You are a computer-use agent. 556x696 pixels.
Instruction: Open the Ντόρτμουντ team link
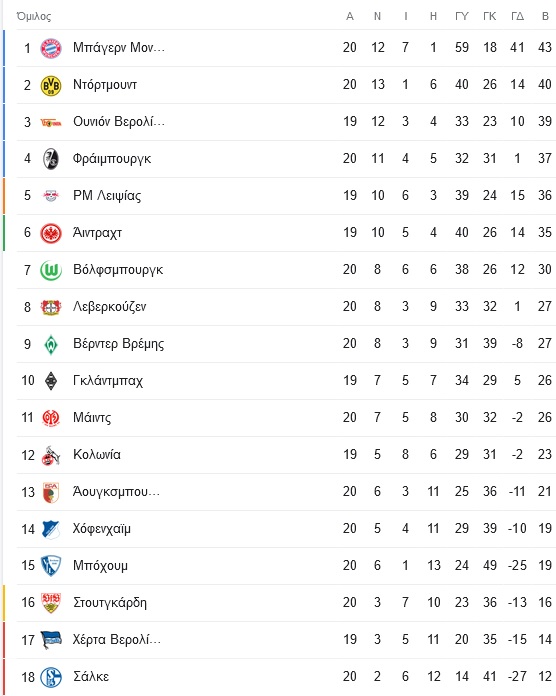[x=105, y=84]
